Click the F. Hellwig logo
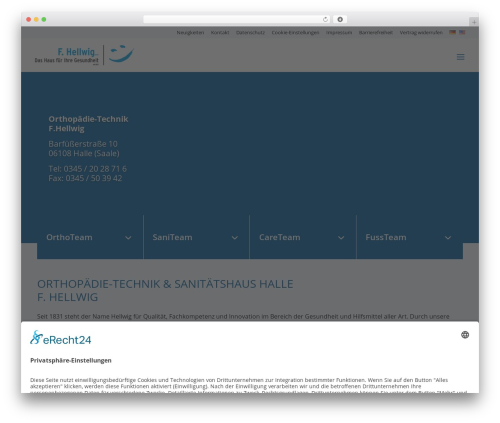The image size is (500, 423). [x=84, y=55]
